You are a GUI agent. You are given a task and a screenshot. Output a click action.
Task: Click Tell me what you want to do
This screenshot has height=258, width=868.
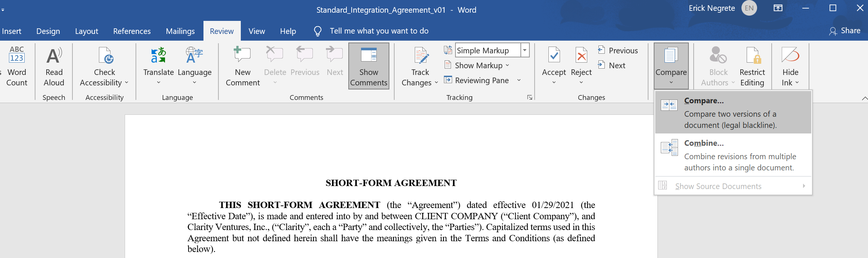click(x=379, y=31)
